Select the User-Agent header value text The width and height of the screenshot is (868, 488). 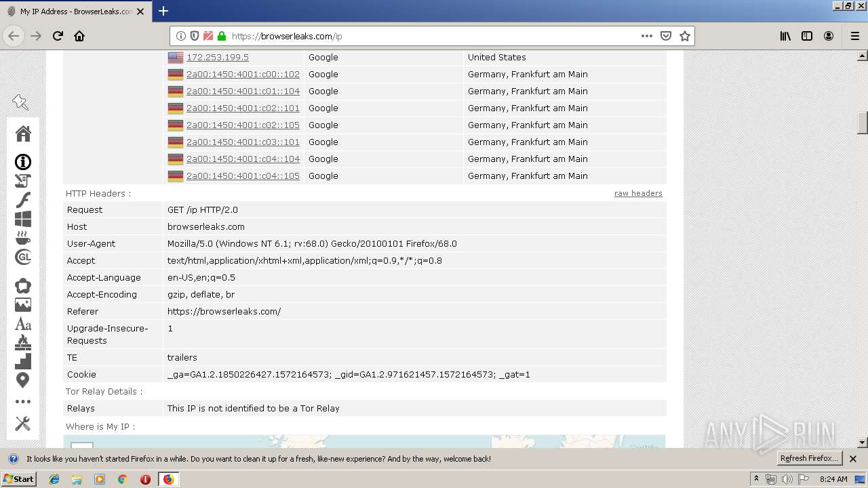coord(312,243)
